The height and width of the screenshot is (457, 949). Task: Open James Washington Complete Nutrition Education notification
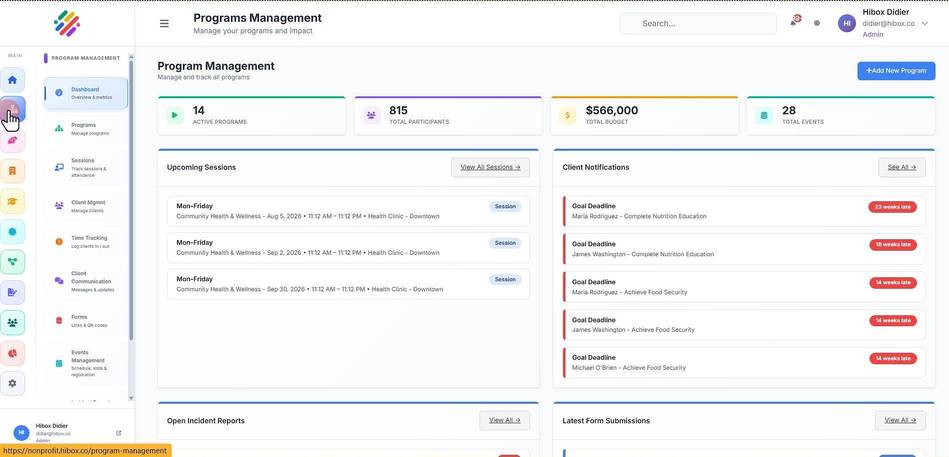pyautogui.click(x=744, y=249)
